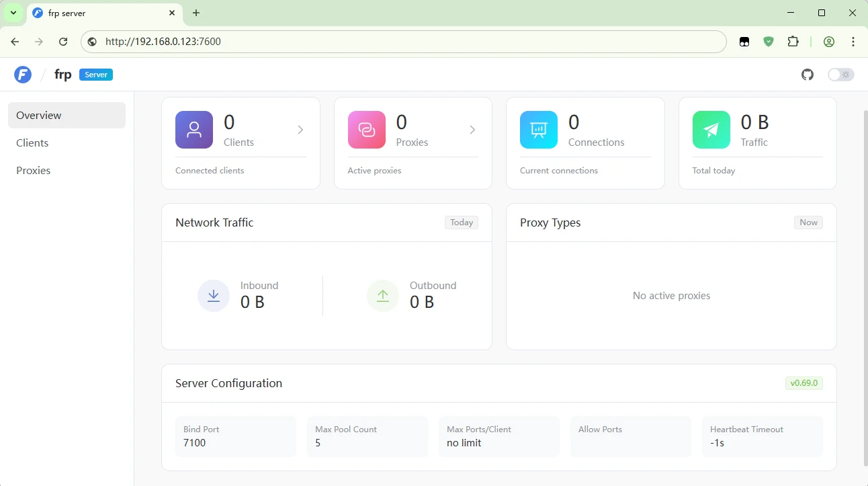Select Overview in the sidebar

pyautogui.click(x=67, y=115)
